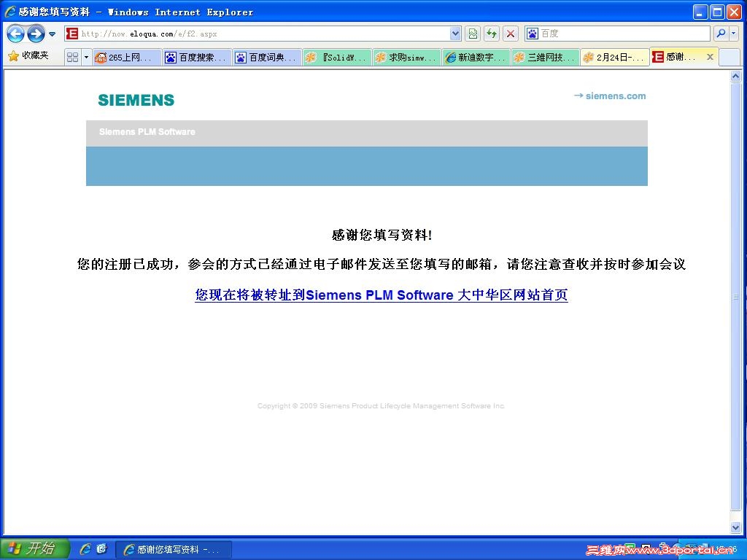This screenshot has width=747, height=560.
Task: Click the Eloqua site icon in address bar
Action: (x=72, y=34)
